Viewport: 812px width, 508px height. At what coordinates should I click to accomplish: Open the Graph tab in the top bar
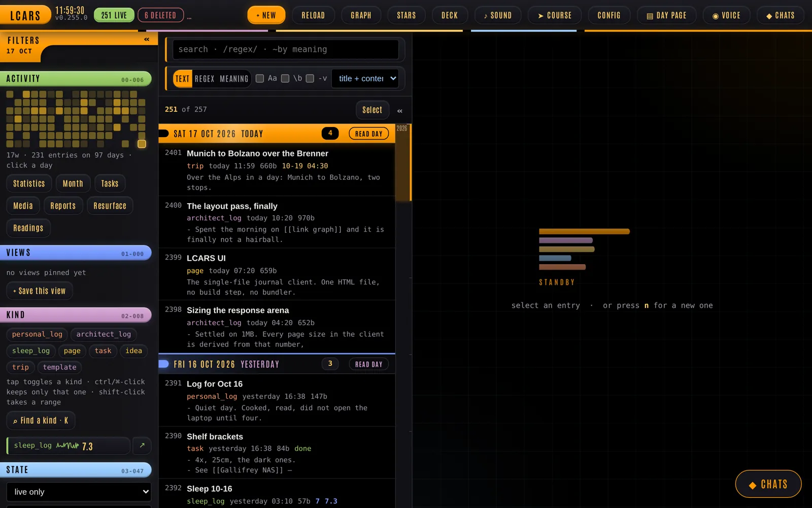pyautogui.click(x=361, y=15)
